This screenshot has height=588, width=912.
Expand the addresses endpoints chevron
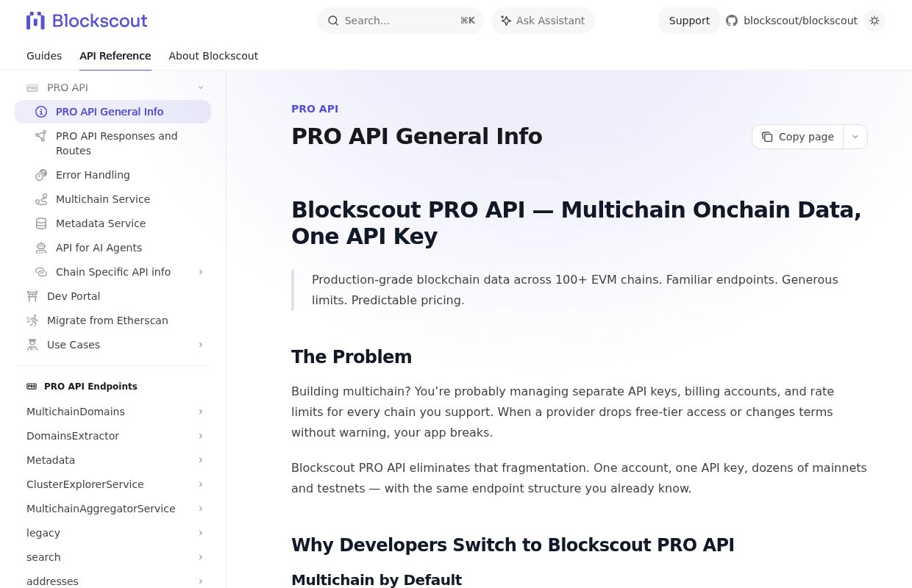coord(201,581)
